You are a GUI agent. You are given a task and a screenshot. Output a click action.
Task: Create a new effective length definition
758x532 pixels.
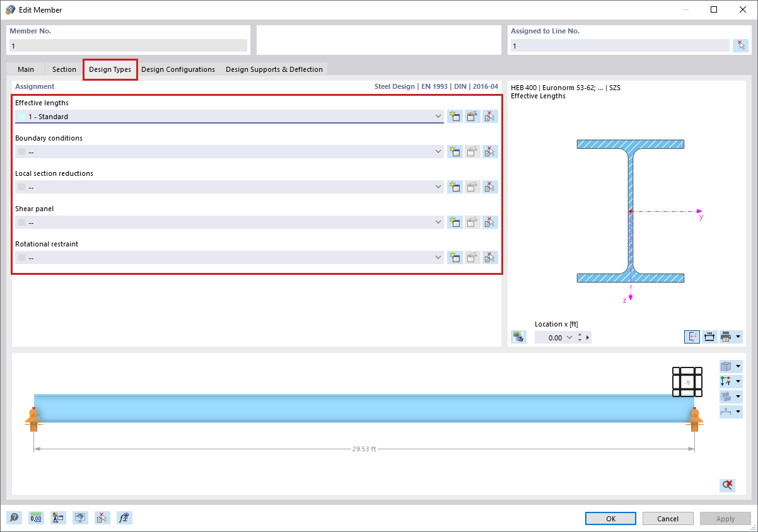pos(455,116)
